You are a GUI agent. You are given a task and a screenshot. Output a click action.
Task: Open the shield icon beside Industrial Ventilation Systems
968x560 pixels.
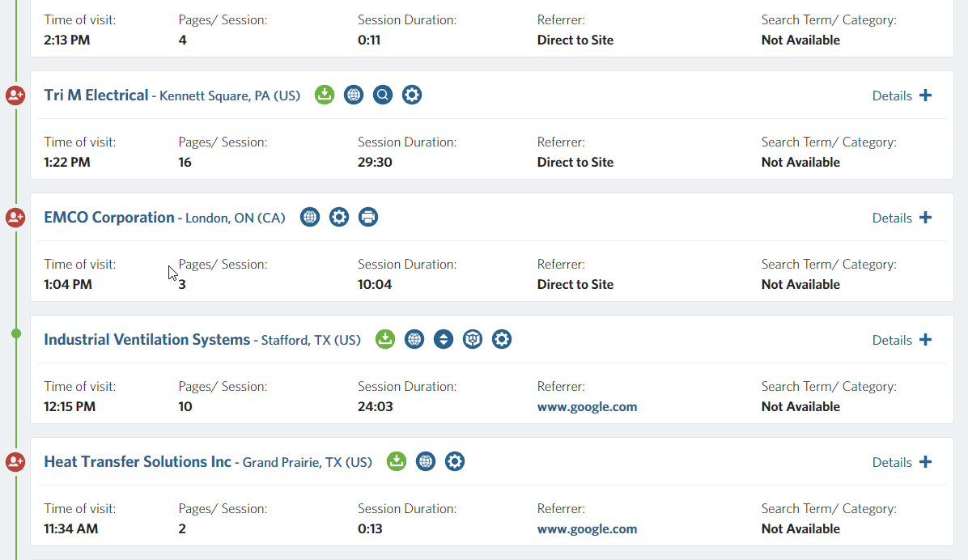coord(472,339)
